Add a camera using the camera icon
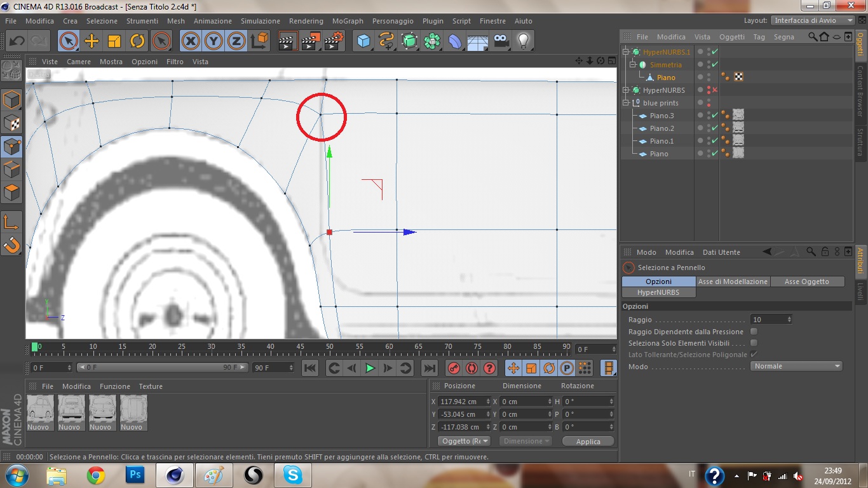 tap(501, 41)
